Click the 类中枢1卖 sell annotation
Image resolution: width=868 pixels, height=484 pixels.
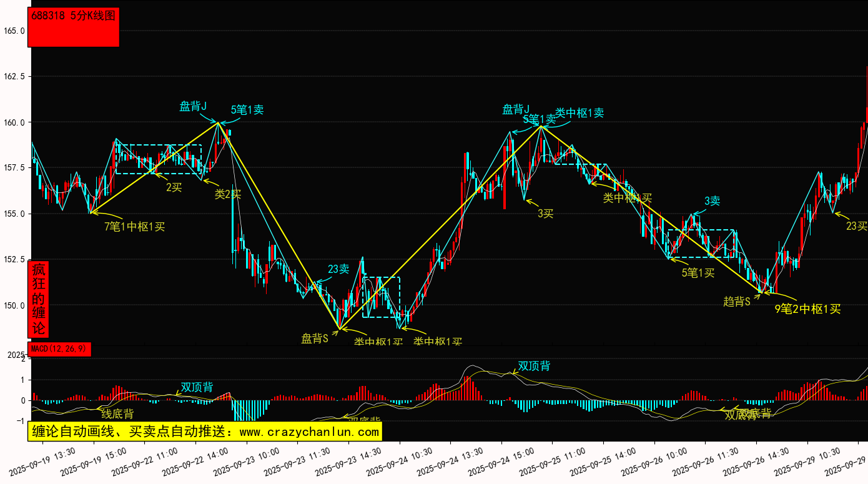pos(579,113)
